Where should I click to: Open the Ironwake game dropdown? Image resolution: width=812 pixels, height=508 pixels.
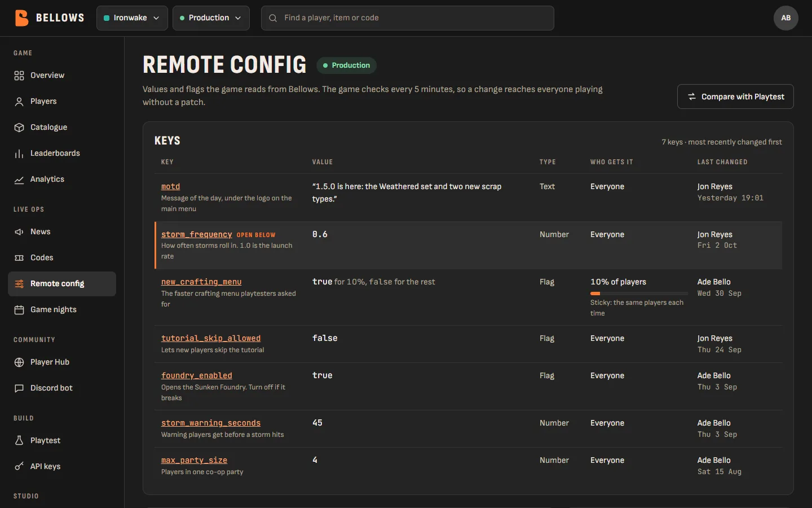pyautogui.click(x=132, y=18)
